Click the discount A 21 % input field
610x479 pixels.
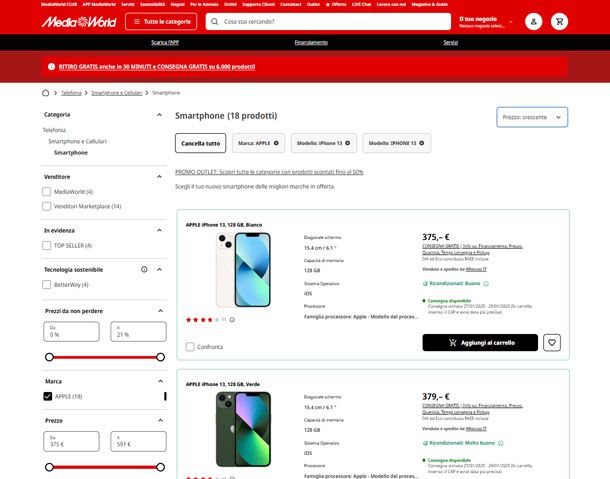[138, 332]
